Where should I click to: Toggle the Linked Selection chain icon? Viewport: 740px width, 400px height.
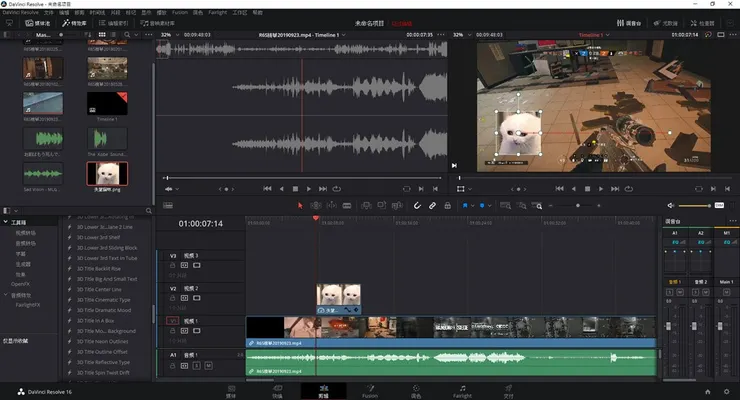pos(433,205)
